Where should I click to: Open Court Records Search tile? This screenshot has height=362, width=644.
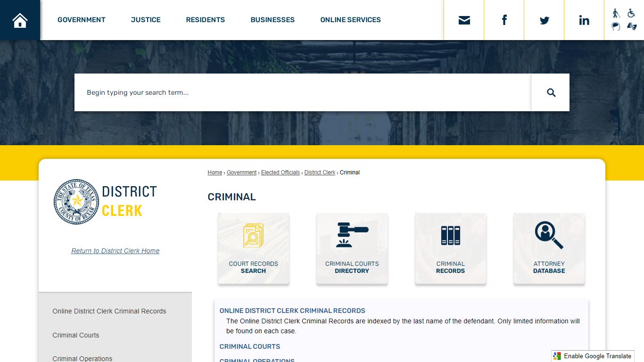pyautogui.click(x=254, y=248)
